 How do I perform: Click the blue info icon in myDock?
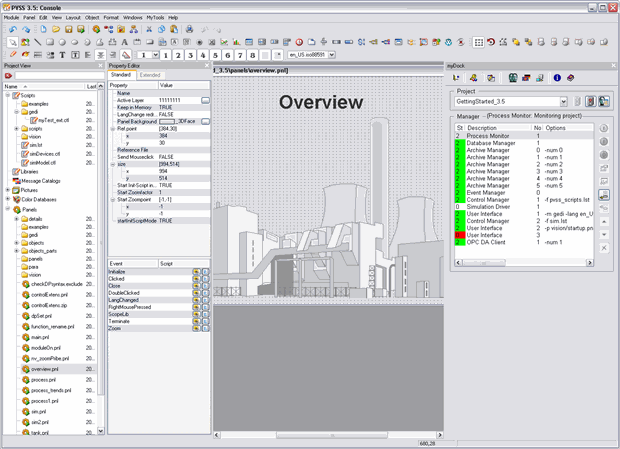[x=557, y=77]
